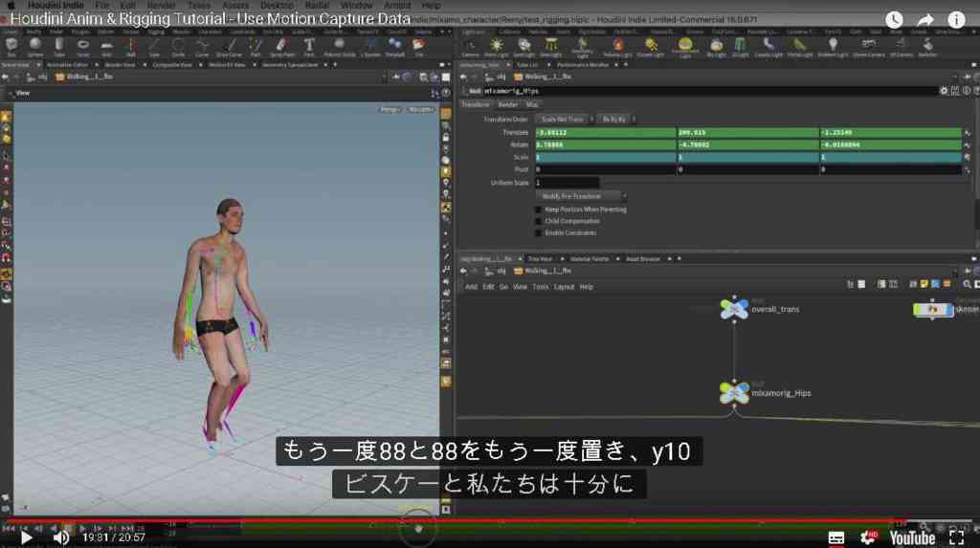Screen dimensions: 980x548
Task: Toggle Child Compensation checkbox
Action: [538, 221]
